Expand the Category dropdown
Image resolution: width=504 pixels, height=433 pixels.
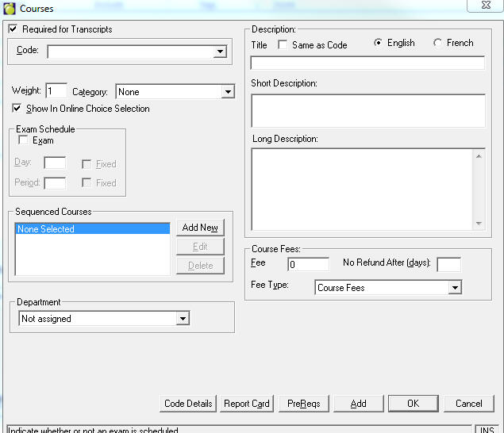pyautogui.click(x=228, y=92)
